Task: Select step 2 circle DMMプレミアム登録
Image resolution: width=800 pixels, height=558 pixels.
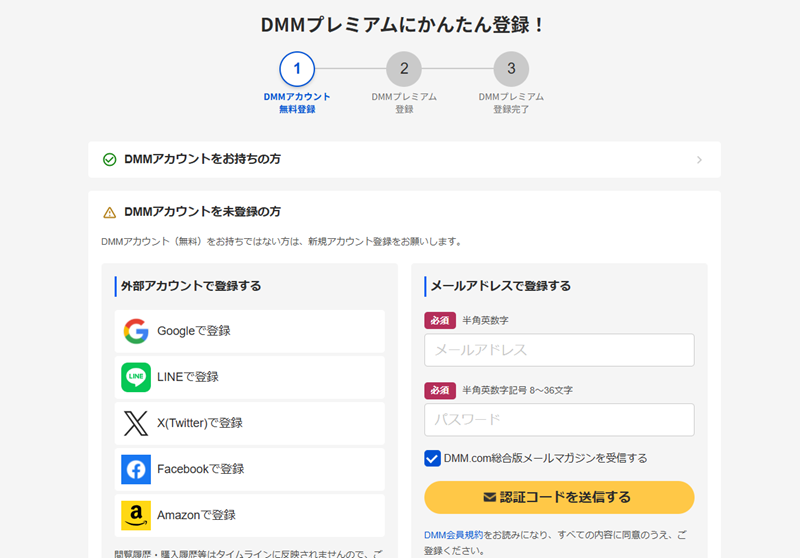Action: click(x=404, y=69)
